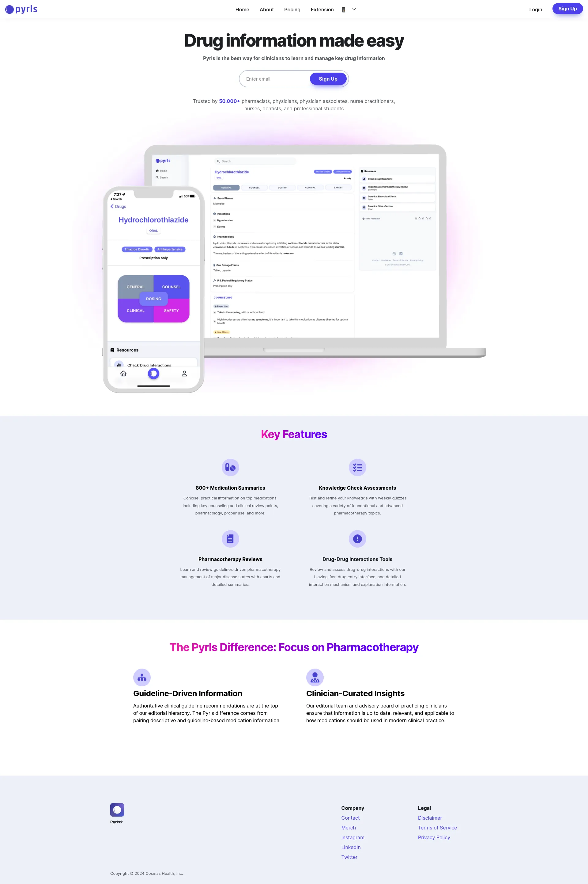The height and width of the screenshot is (884, 588).
Task: Select the About navigation tab
Action: pyautogui.click(x=267, y=9)
